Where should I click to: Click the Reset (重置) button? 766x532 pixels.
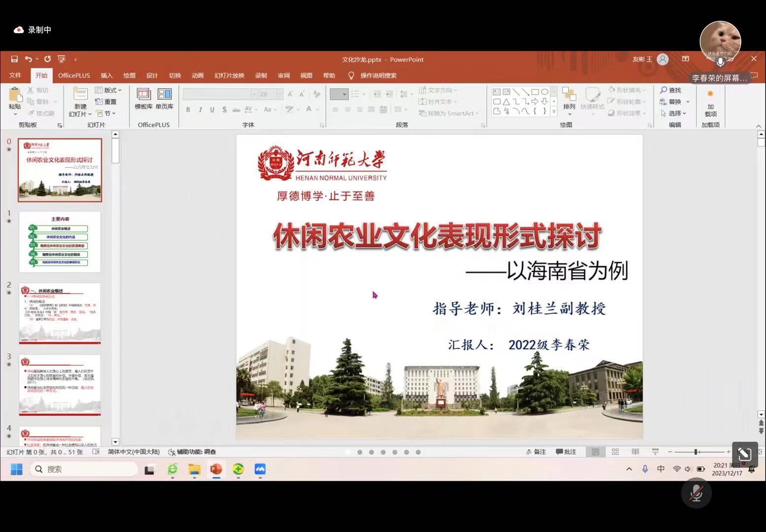(106, 101)
